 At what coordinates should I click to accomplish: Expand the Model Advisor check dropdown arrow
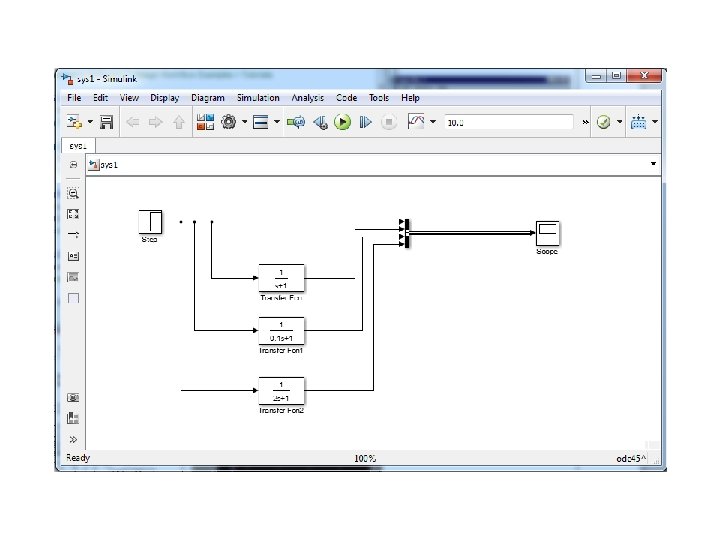pos(619,122)
